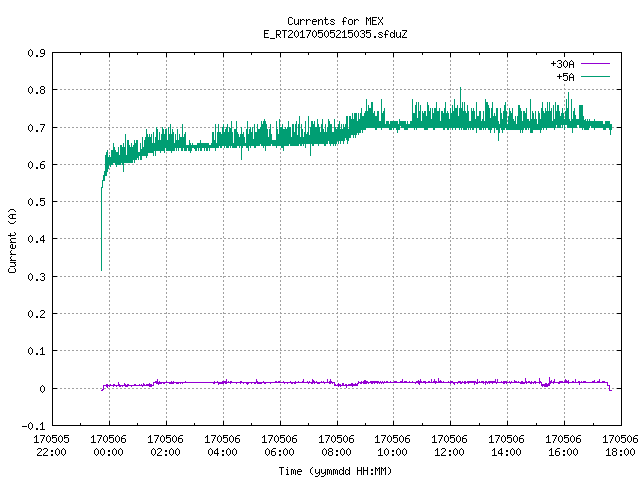Click the purple trace dip just after 08:00
640x480 pixels.
tap(346, 384)
